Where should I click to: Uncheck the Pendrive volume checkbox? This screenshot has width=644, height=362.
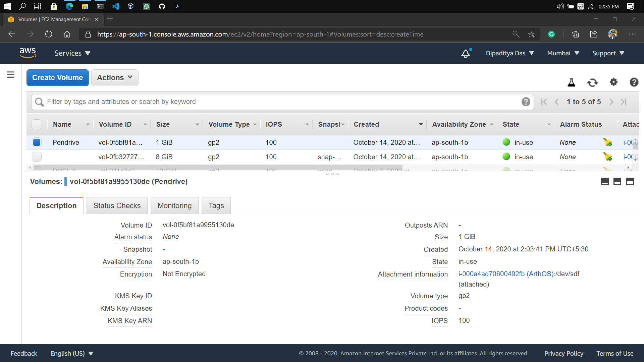[37, 142]
